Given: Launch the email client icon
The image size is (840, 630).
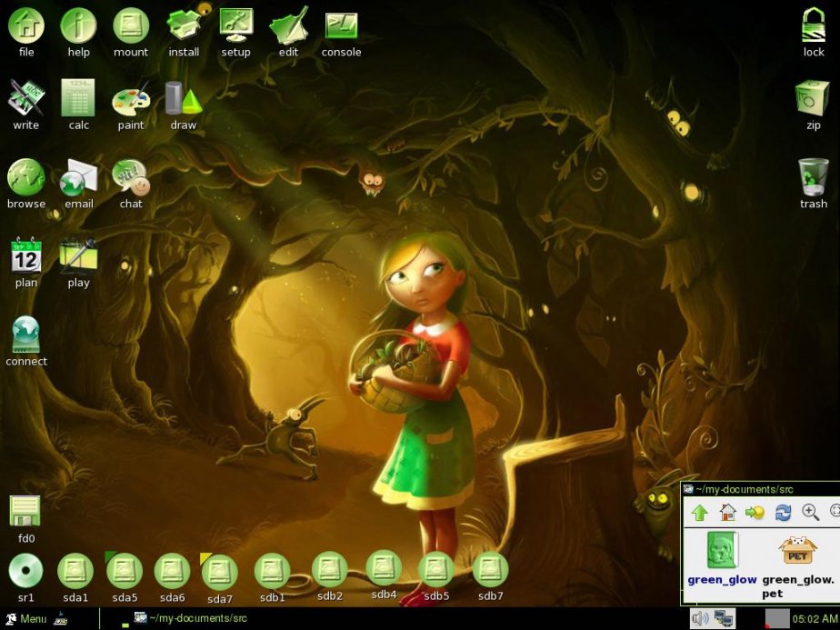Looking at the screenshot, I should 78,178.
